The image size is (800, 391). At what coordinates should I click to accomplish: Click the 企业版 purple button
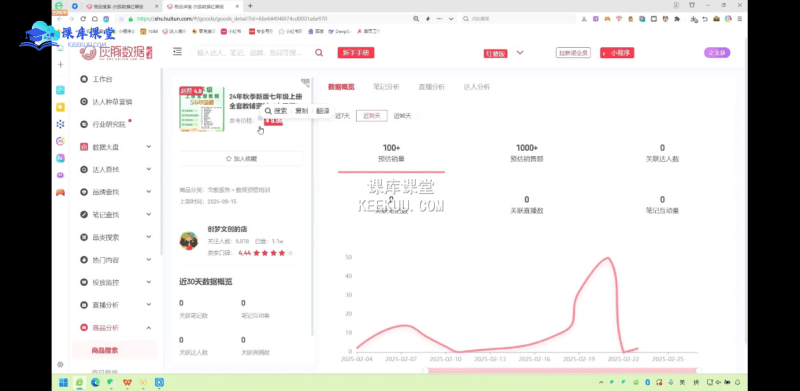[x=717, y=53]
